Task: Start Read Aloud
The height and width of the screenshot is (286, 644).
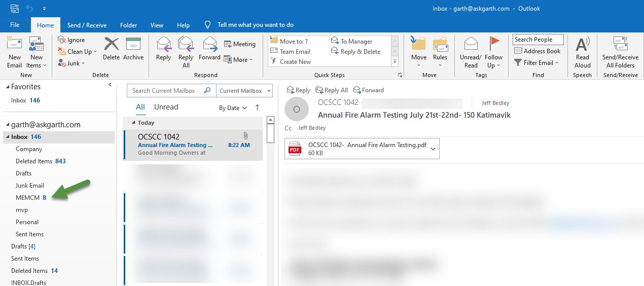Action: click(x=582, y=52)
